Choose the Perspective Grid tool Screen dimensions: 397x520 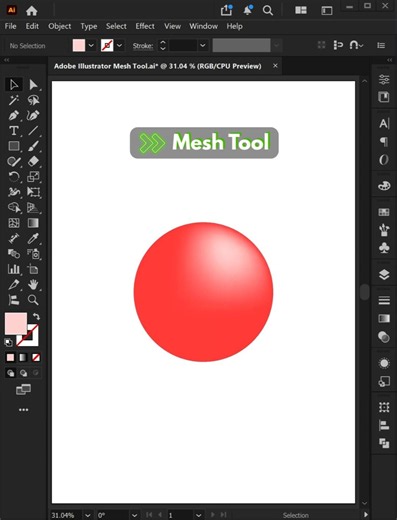pyautogui.click(x=33, y=208)
